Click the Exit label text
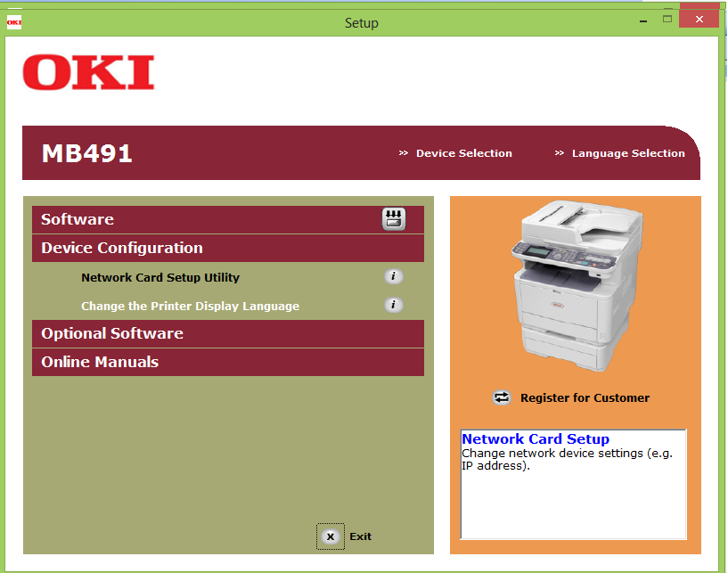Screen dimensions: 728x573 click(360, 536)
